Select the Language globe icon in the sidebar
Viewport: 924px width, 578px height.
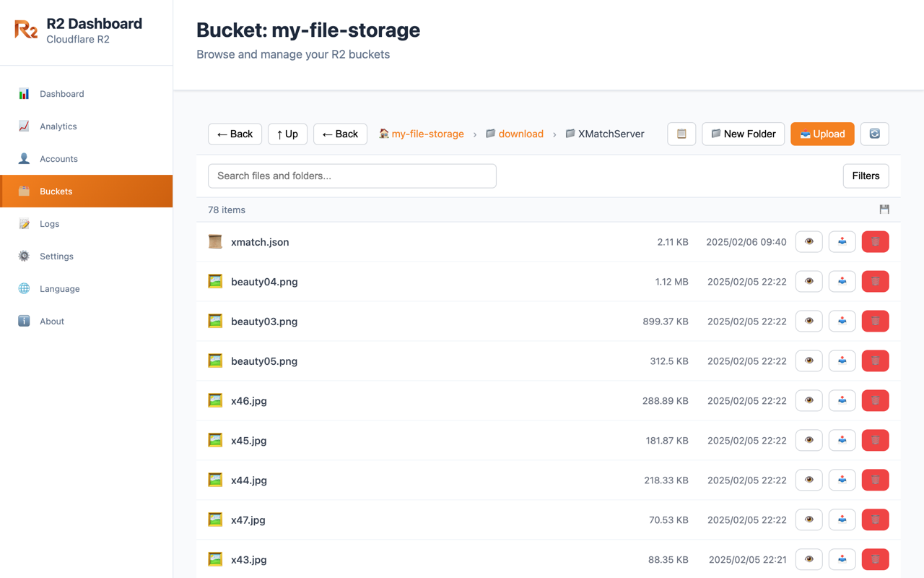tap(24, 288)
